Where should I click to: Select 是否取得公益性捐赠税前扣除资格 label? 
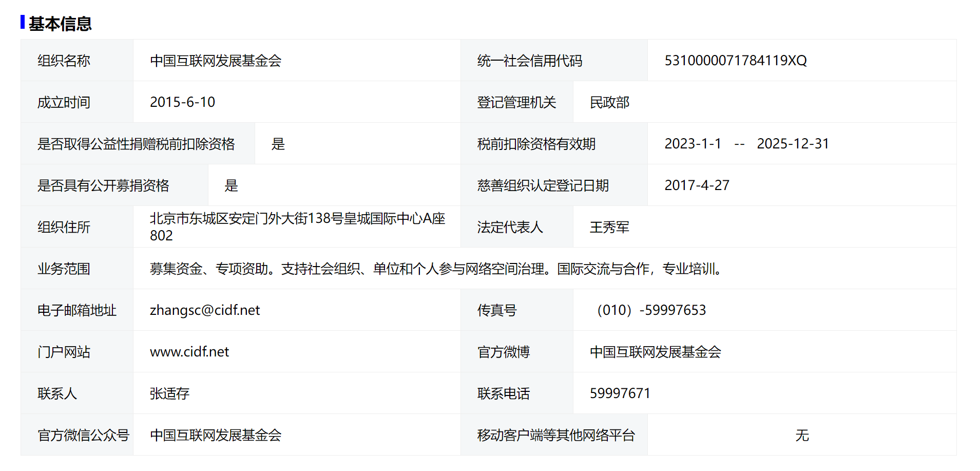pyautogui.click(x=136, y=144)
